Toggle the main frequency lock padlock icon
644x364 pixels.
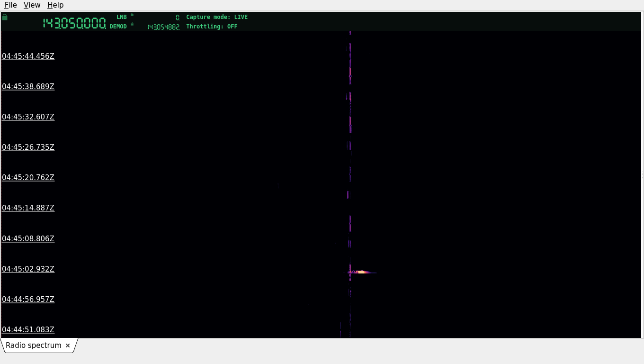tap(5, 17)
